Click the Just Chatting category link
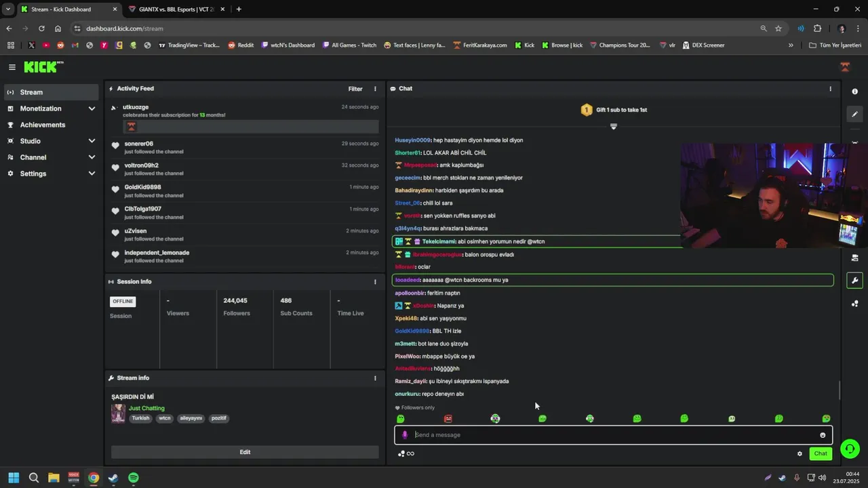Viewport: 868px width, 488px height. [x=146, y=409]
